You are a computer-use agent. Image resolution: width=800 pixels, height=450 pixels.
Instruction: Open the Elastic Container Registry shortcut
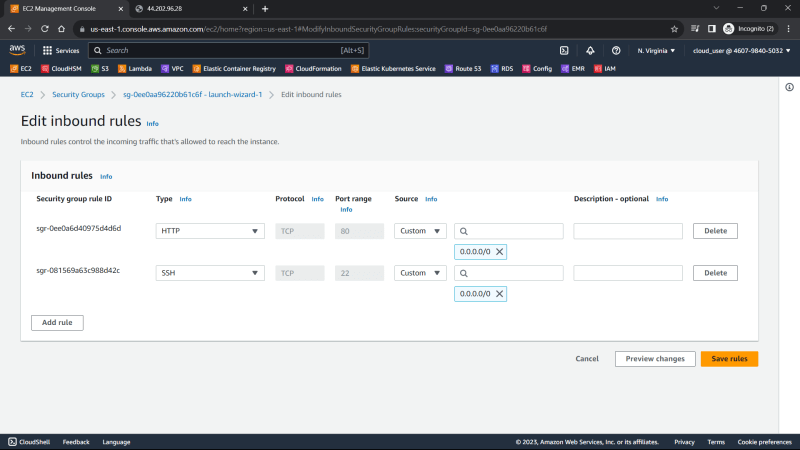[x=234, y=68]
